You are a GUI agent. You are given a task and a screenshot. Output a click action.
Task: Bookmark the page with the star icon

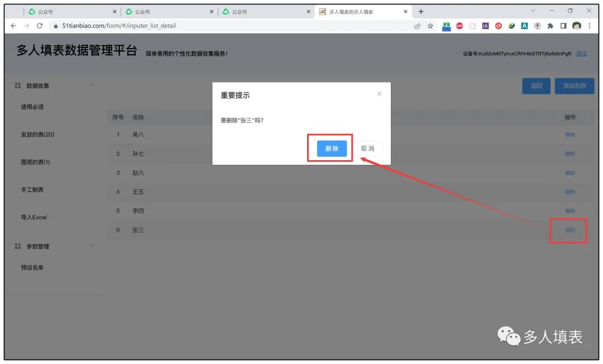(x=430, y=26)
